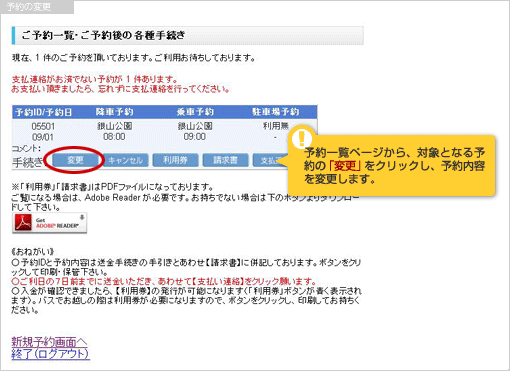This screenshot has height=376, width=510.
Task: Click the Get Adobe Reader badge
Action: pos(50,223)
